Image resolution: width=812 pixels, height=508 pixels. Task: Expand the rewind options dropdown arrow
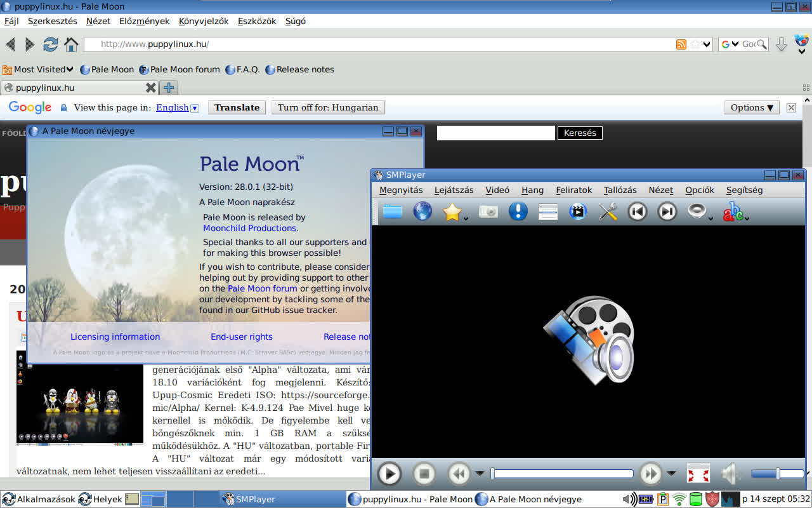[x=480, y=474]
